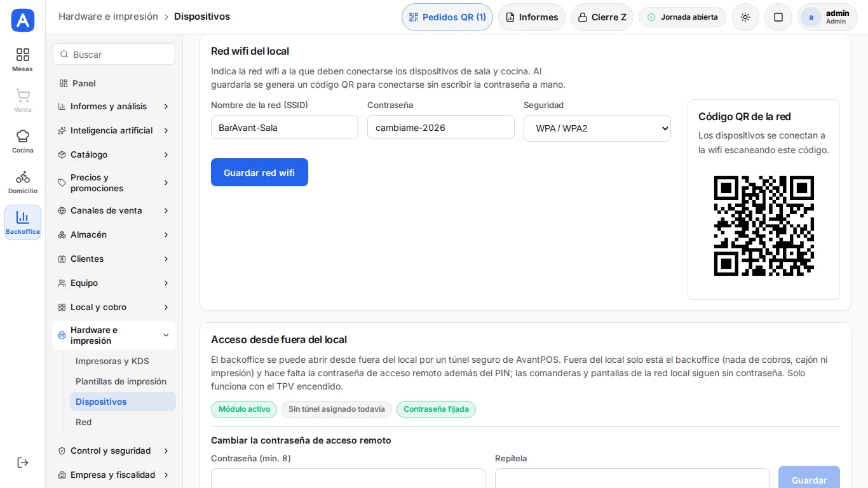Click the fullscreen square icon in header

point(778,17)
